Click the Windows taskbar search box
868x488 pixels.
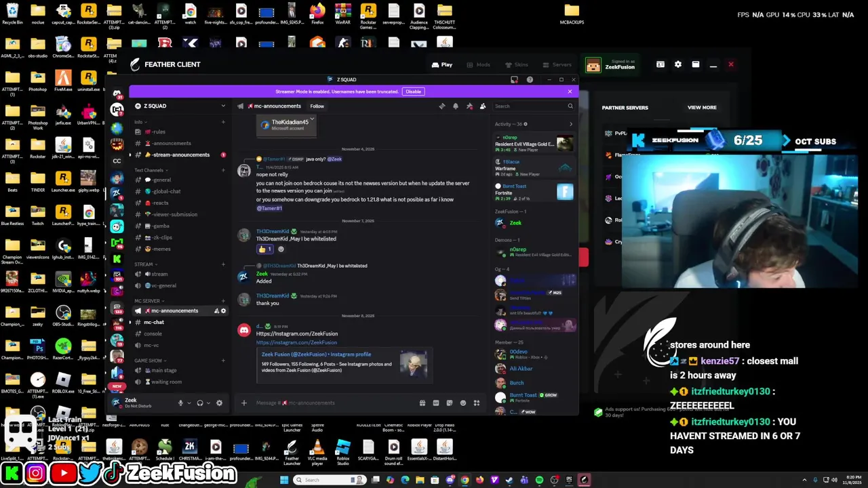point(331,480)
